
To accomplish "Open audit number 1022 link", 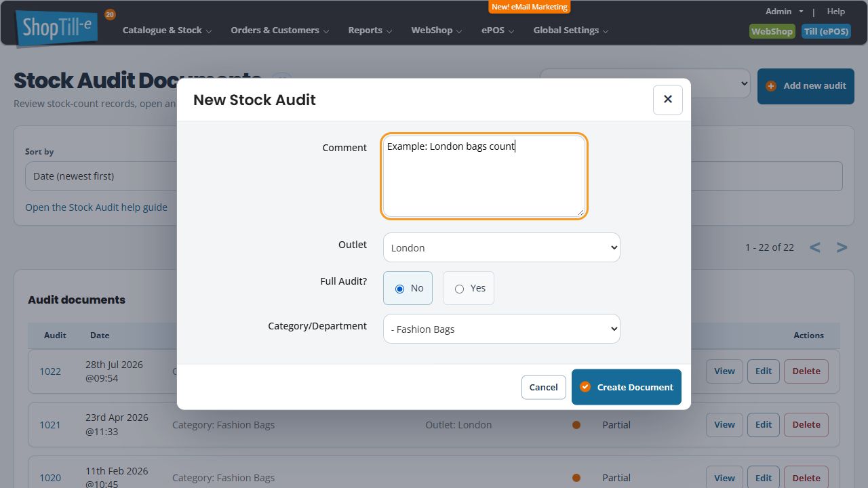I will click(50, 371).
